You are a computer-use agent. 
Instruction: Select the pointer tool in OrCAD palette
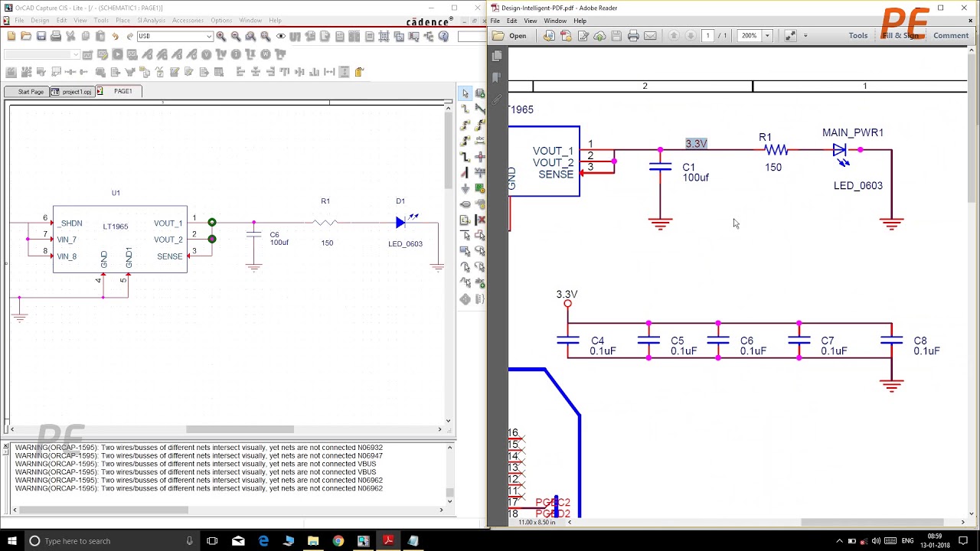465,93
